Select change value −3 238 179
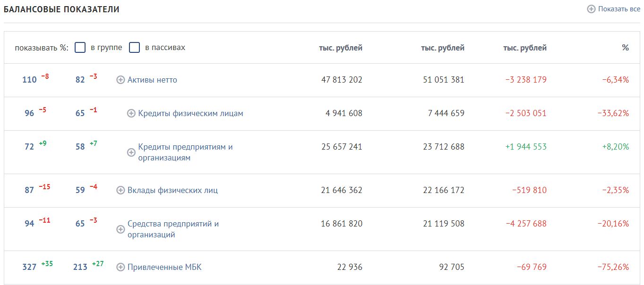This screenshot has width=644, height=285. pos(526,80)
